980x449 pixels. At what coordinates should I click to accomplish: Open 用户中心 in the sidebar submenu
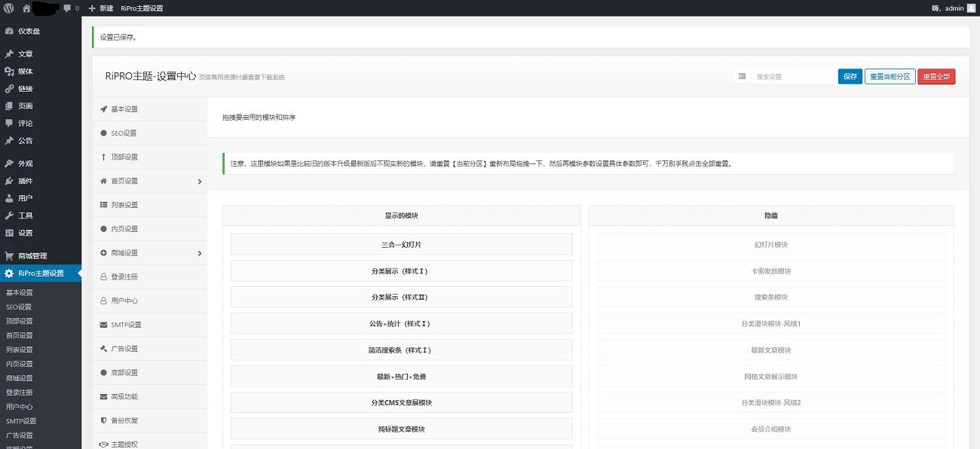[20, 407]
